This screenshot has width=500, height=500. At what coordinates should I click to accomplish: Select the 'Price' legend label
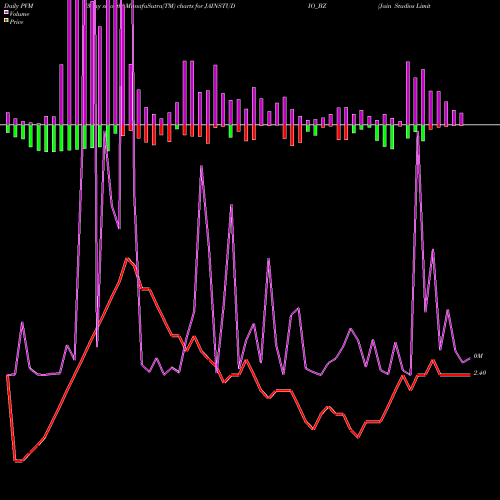pyautogui.click(x=16, y=22)
